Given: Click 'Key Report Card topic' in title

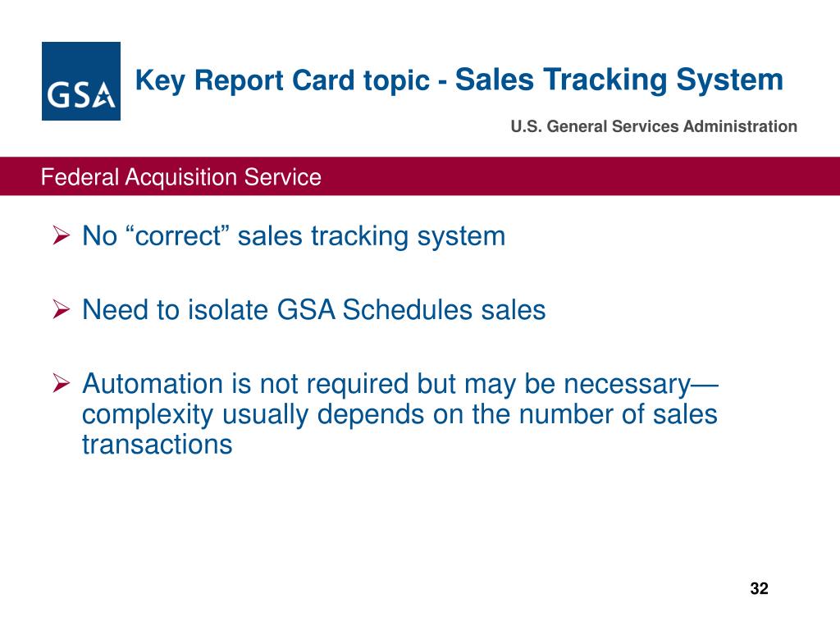Looking at the screenshot, I should click(x=282, y=80).
